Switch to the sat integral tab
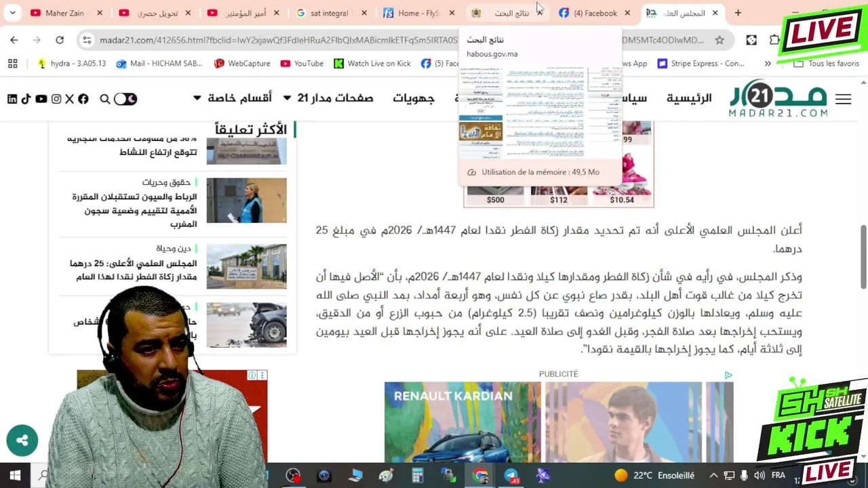Image resolution: width=868 pixels, height=488 pixels. click(330, 13)
